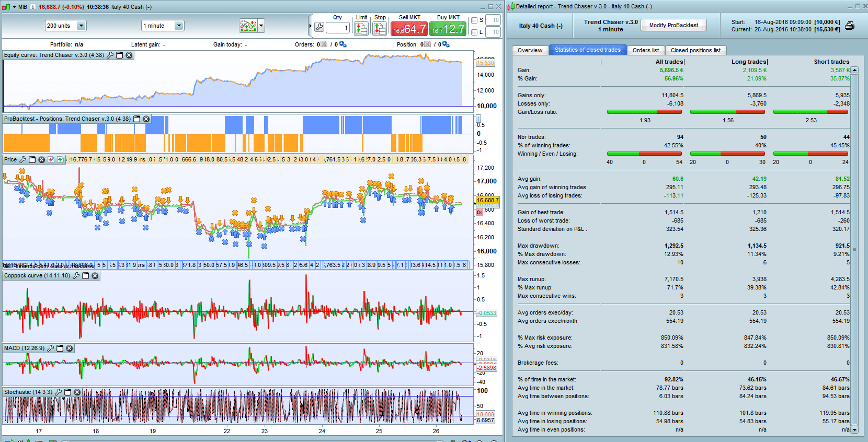Open Stochastic indicator settings wrench
868x442 pixels.
(59, 392)
